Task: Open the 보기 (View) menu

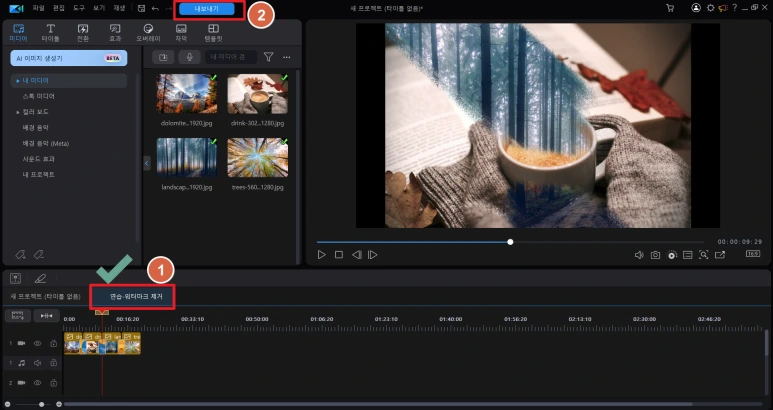Action: click(x=99, y=8)
